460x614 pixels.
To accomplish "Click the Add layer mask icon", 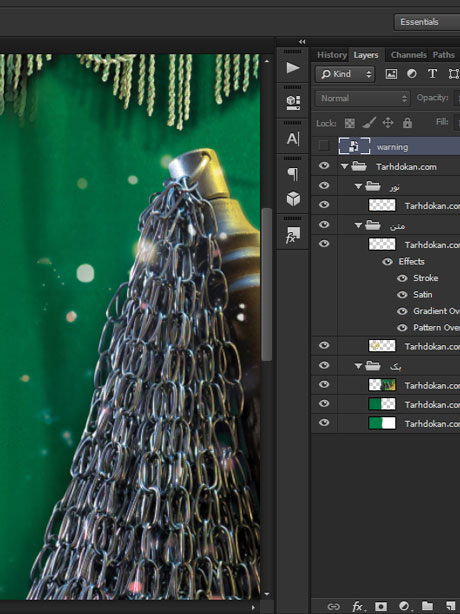I will pyautogui.click(x=381, y=607).
